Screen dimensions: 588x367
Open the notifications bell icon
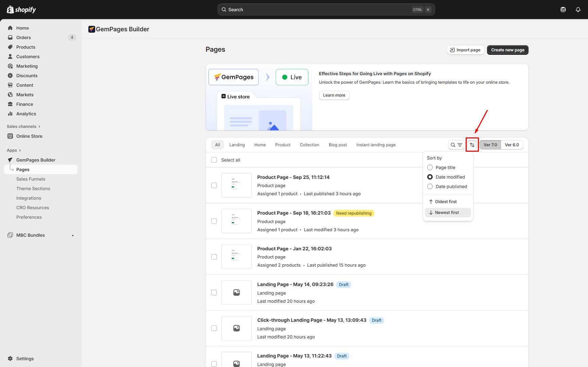tap(578, 9)
